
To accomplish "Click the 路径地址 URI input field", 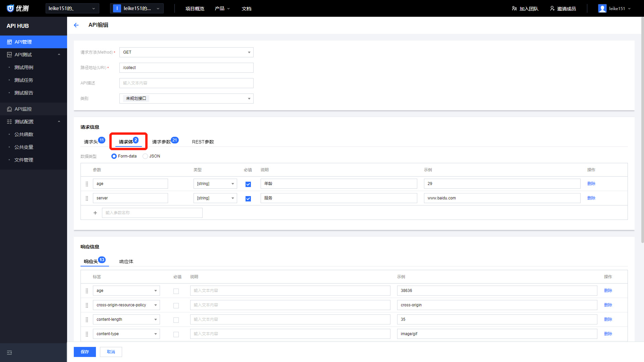I will [186, 67].
